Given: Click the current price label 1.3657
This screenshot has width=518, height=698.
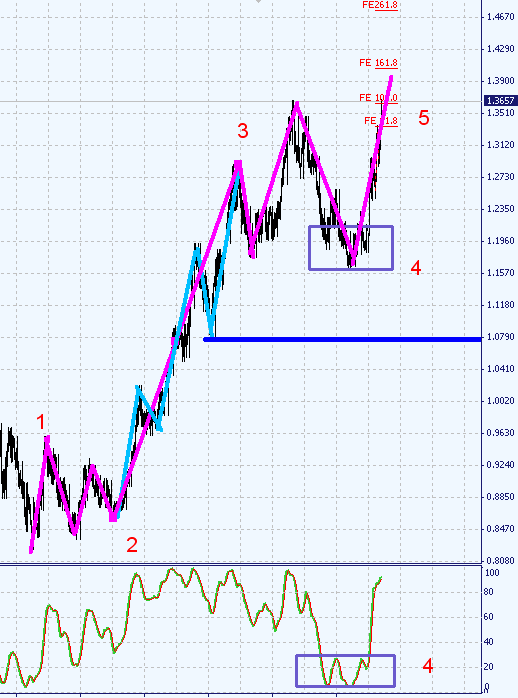Looking at the screenshot, I should pyautogui.click(x=501, y=101).
